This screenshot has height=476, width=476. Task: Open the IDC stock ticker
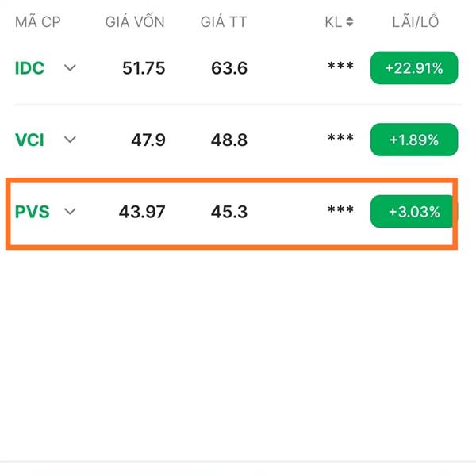point(30,68)
